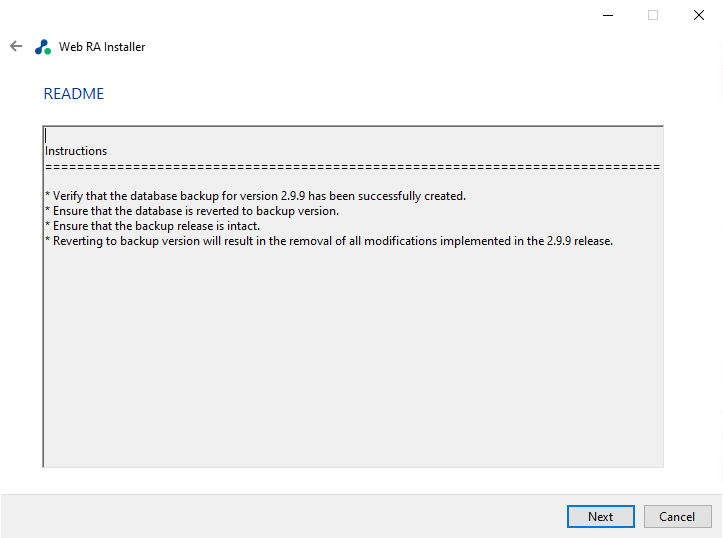This screenshot has height=538, width=723.
Task: Close the installer window
Action: (699, 15)
